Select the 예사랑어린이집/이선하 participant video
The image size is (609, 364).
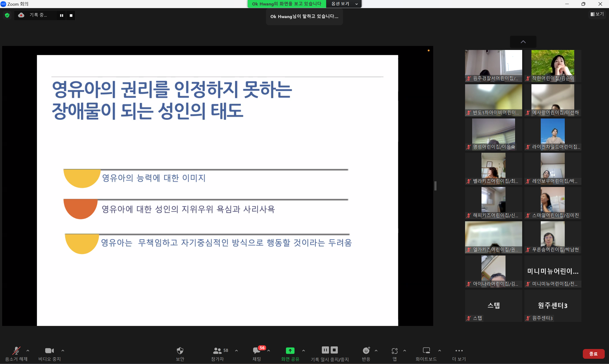[x=553, y=100]
